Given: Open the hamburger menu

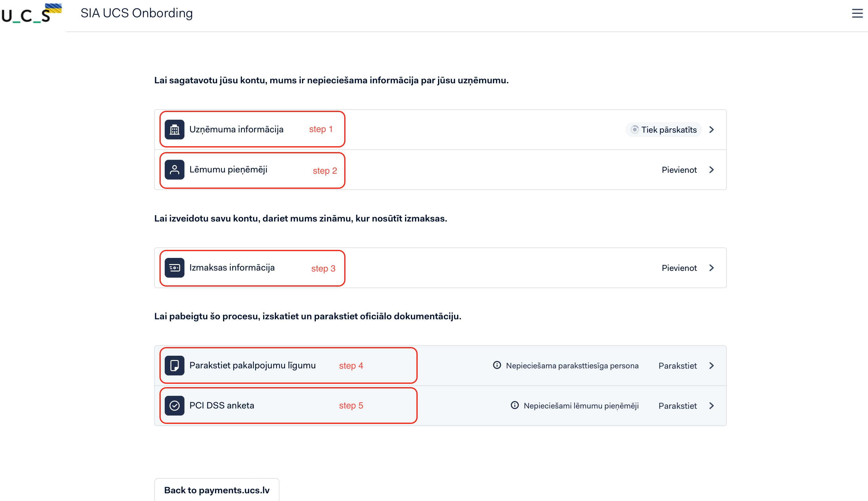Looking at the screenshot, I should tap(857, 14).
